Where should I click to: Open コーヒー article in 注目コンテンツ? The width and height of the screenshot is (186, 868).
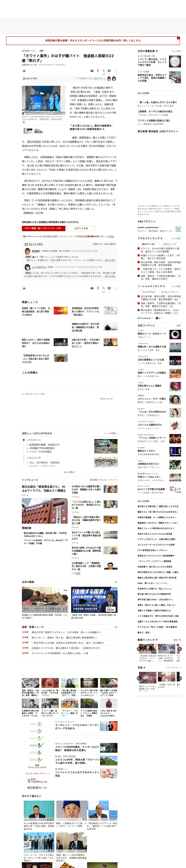pyautogui.click(x=159, y=335)
